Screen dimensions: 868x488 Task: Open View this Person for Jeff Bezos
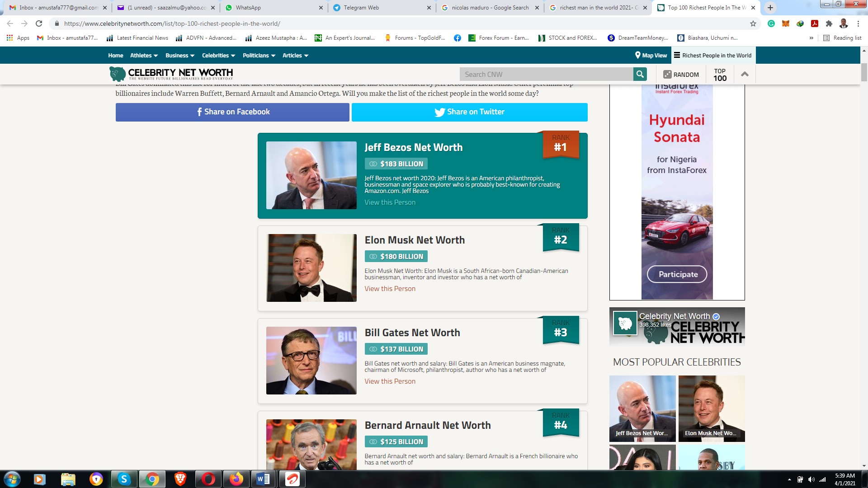[390, 202]
